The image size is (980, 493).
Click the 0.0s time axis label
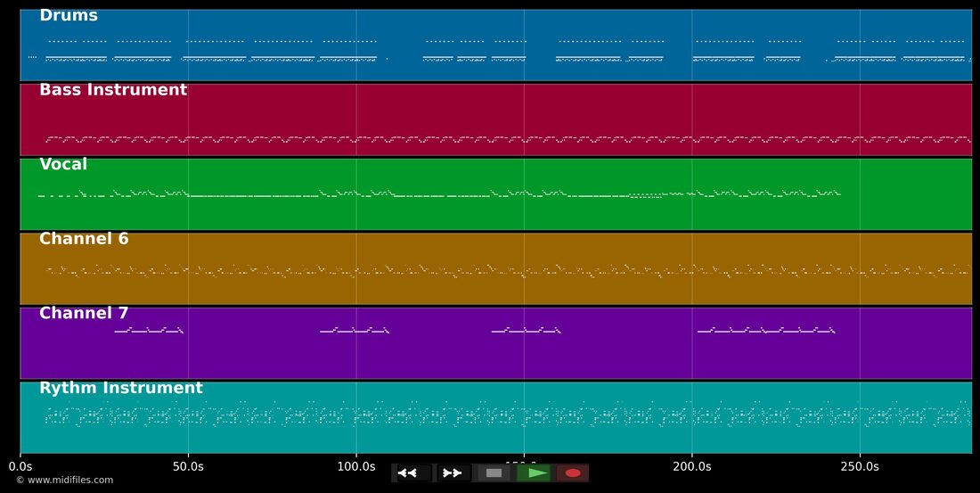tap(20, 467)
